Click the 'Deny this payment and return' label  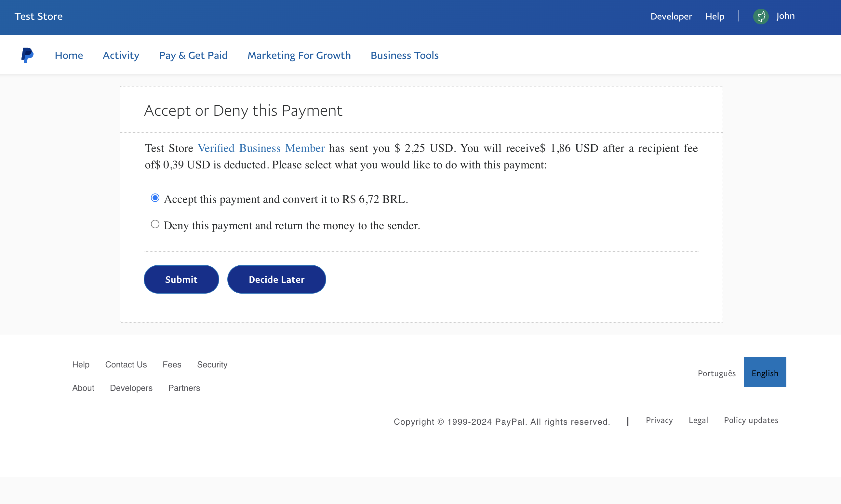pos(292,226)
